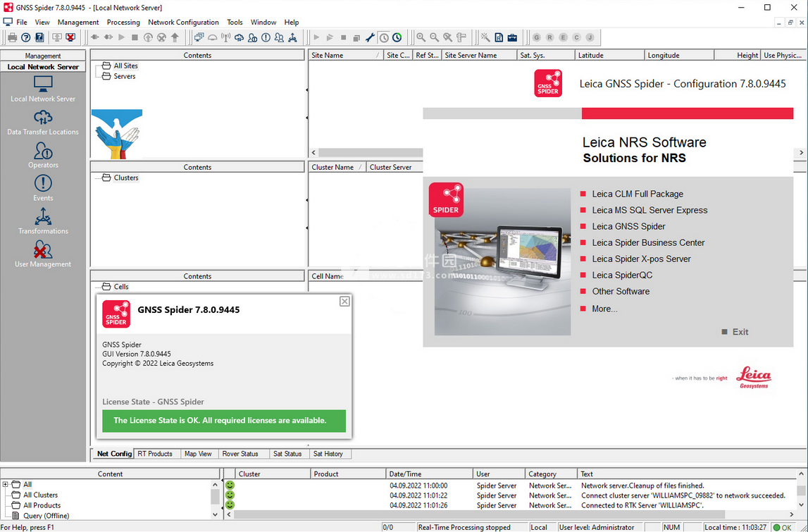Open the Processing menu

point(123,22)
